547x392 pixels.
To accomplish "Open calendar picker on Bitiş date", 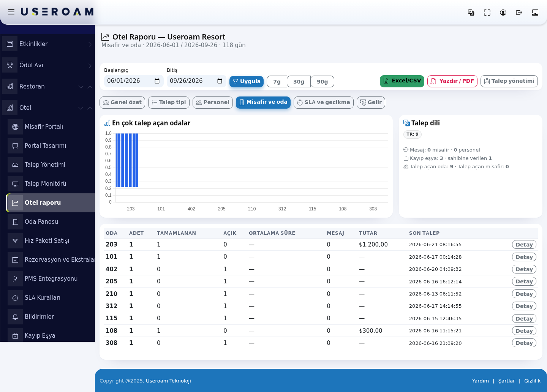I will 220,81.
